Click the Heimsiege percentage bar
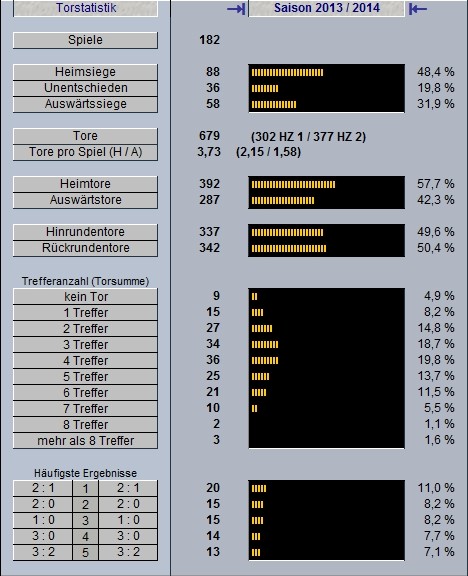This screenshot has width=468, height=576. click(x=327, y=72)
